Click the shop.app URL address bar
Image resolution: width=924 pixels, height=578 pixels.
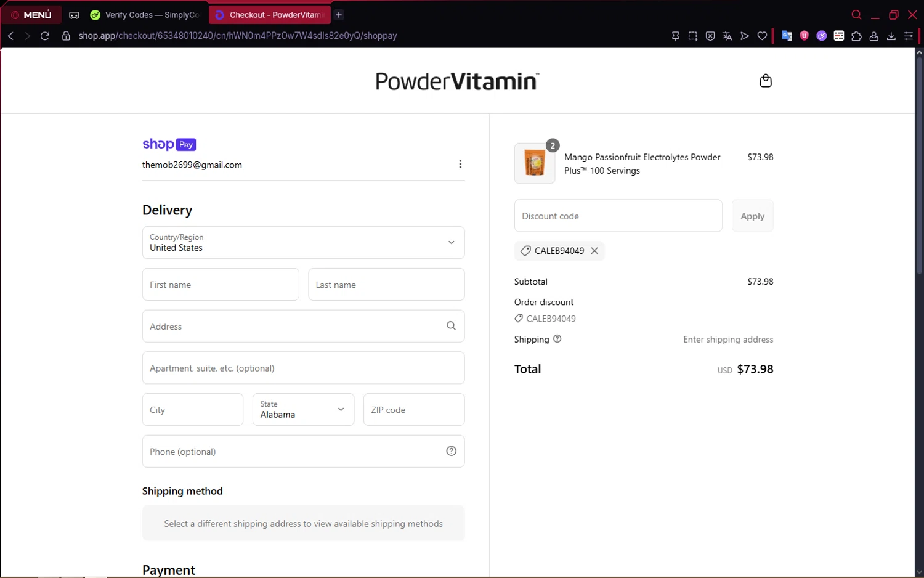click(x=238, y=36)
